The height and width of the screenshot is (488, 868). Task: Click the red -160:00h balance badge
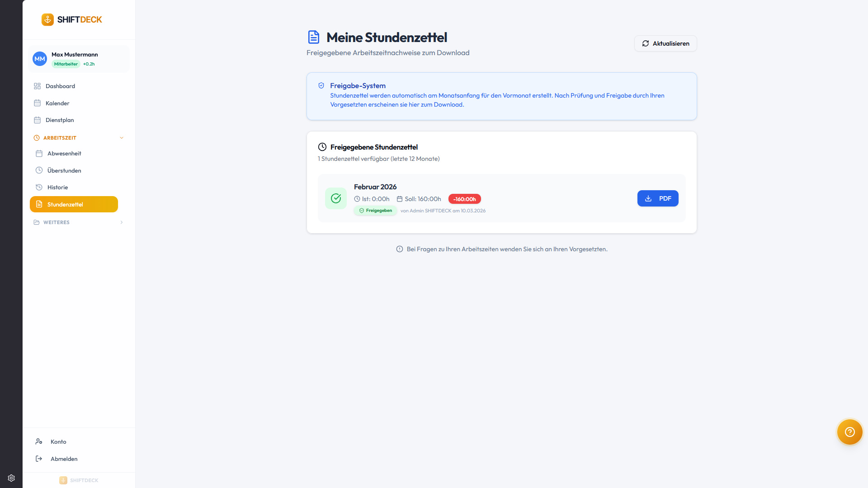[464, 199]
